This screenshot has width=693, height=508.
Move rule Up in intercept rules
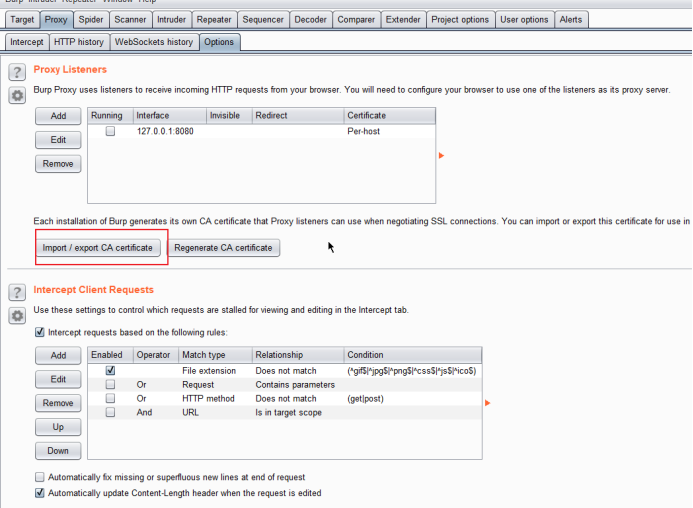point(58,427)
